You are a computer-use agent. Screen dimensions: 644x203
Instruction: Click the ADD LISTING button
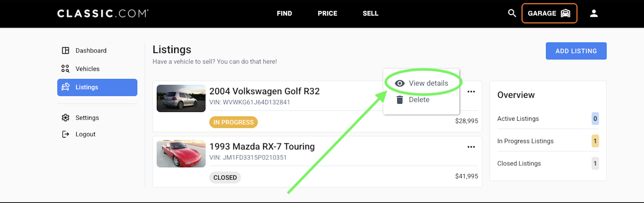click(x=576, y=51)
